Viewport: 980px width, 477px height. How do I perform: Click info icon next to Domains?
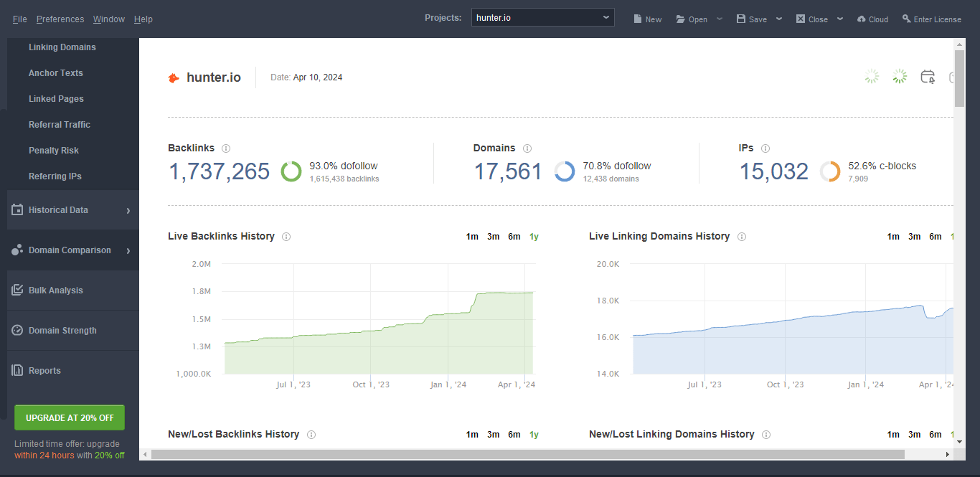click(x=527, y=148)
